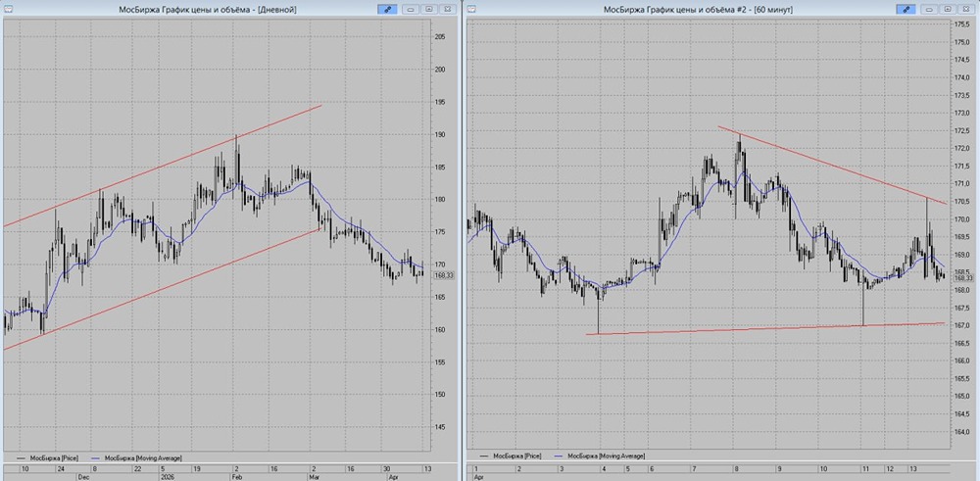The image size is (980, 481).
Task: Click '2026' year label on daily time axis
Action: pyautogui.click(x=167, y=476)
